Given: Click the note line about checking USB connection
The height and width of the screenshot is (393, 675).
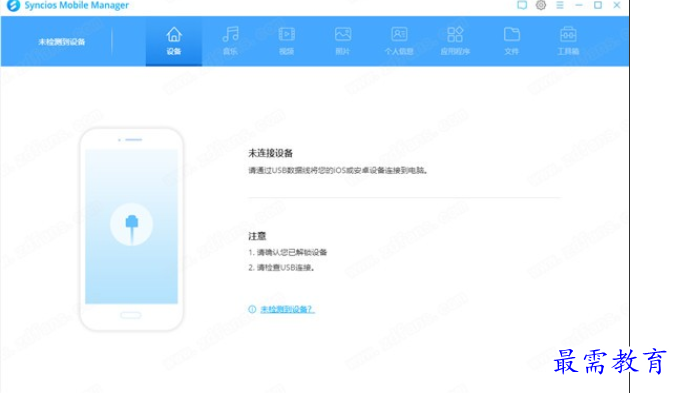Looking at the screenshot, I should click(x=282, y=268).
